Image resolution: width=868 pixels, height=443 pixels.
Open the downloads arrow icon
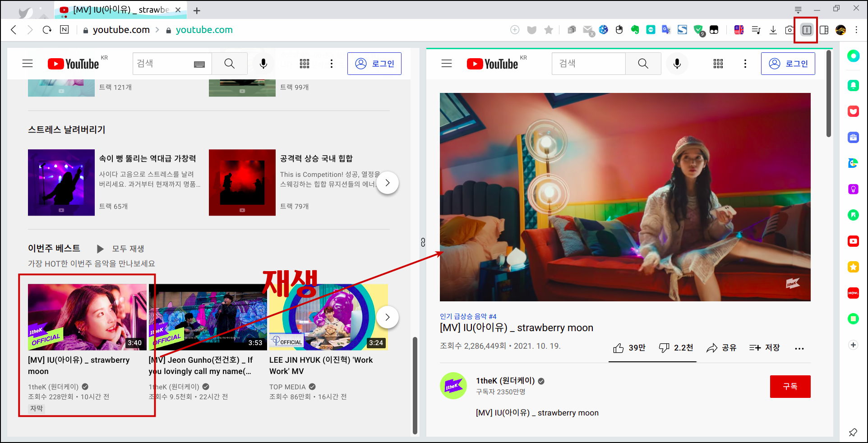pos(773,30)
